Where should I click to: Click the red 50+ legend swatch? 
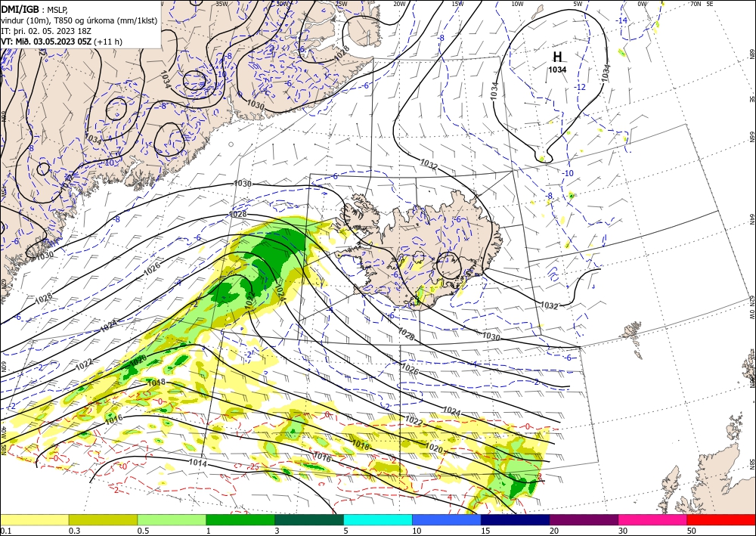[721, 519]
